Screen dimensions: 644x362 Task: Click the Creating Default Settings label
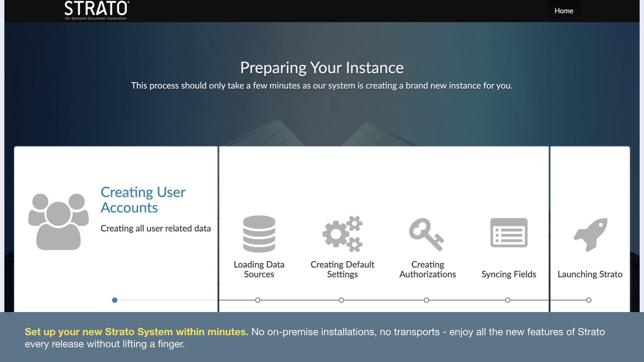click(x=342, y=269)
